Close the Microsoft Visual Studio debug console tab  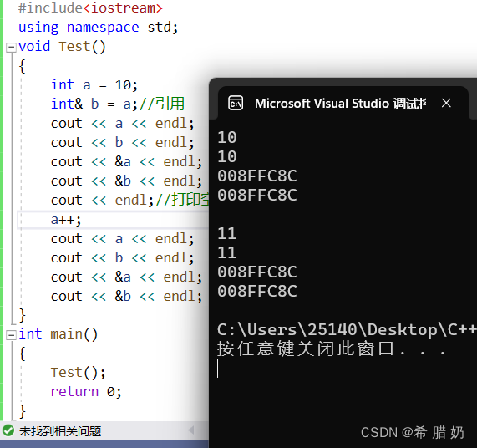[x=446, y=103]
